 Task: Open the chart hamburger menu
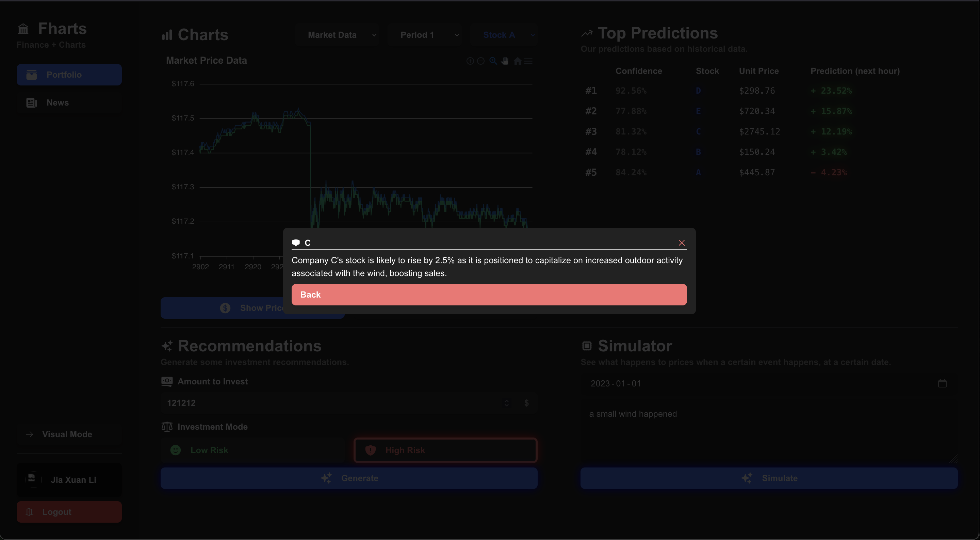coord(528,61)
